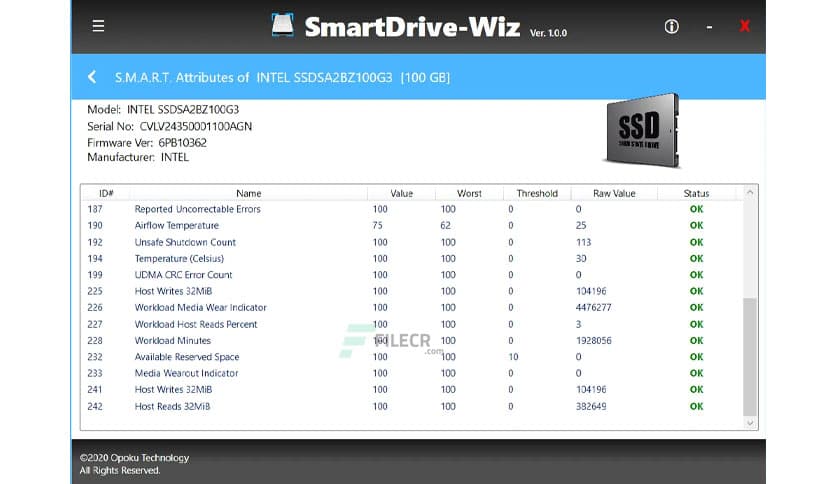The width and height of the screenshot is (836, 484).
Task: Select the Airflow Temperature row
Action: (x=412, y=225)
